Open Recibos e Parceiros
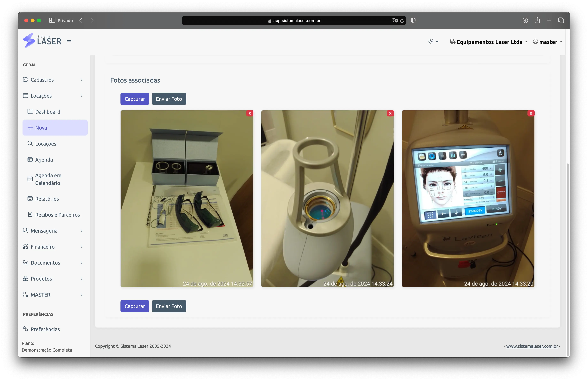Screen dimensions: 588x381 click(55, 215)
